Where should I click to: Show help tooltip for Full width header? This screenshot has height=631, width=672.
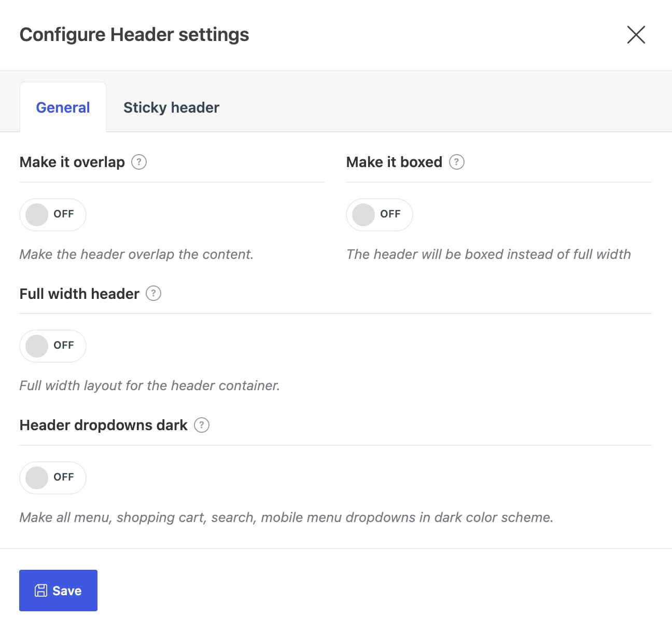point(153,293)
